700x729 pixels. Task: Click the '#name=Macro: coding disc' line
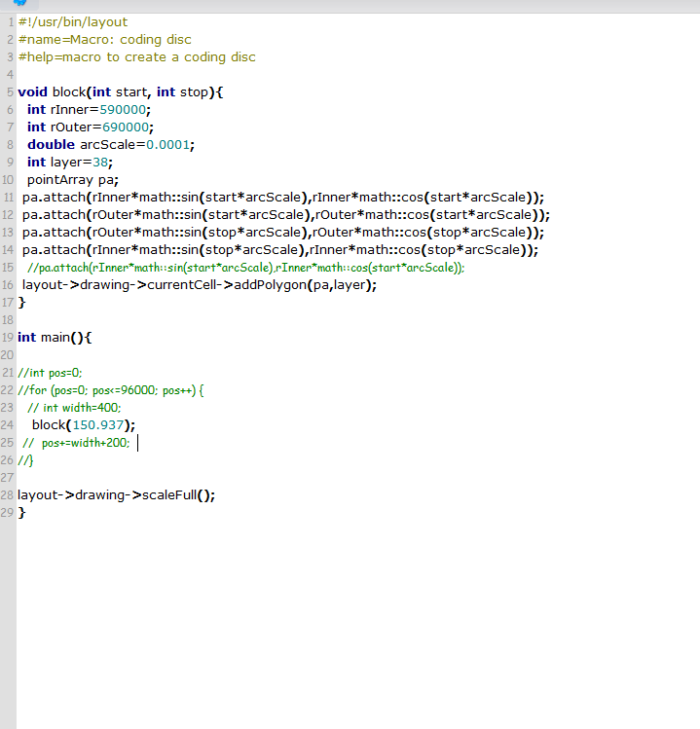pos(104,40)
